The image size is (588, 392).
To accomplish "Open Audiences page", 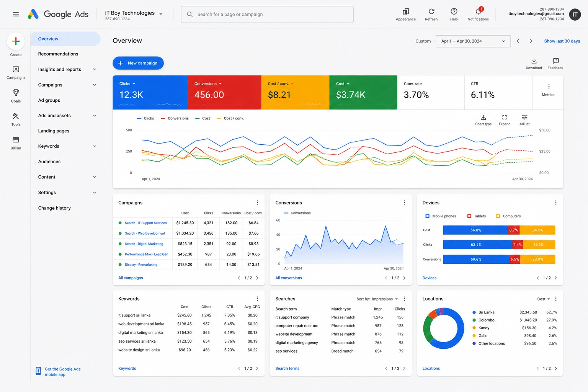I will tap(49, 162).
